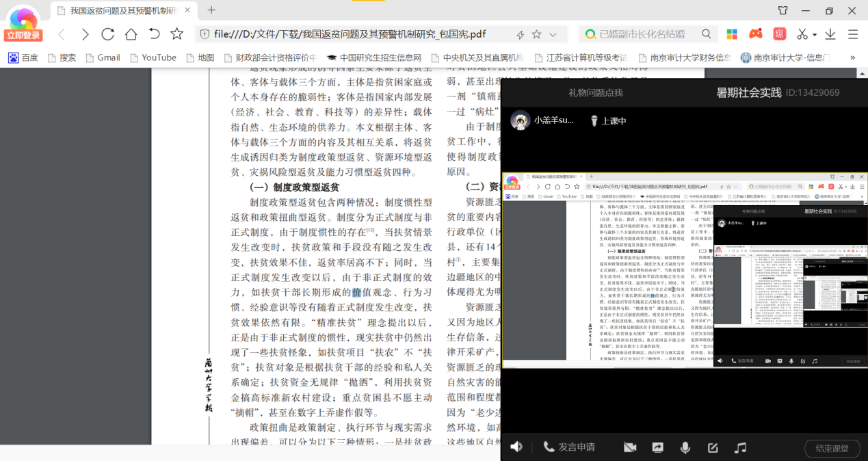Image resolution: width=868 pixels, height=461 pixels.
Task: Click the 立即登录 login badge
Action: coord(23,35)
